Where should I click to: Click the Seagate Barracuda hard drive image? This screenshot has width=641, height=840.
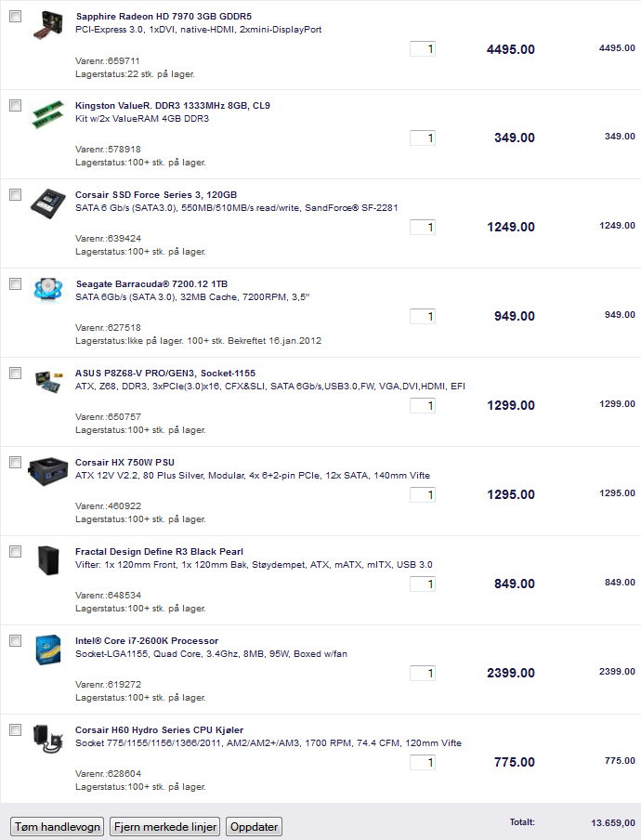(x=48, y=291)
